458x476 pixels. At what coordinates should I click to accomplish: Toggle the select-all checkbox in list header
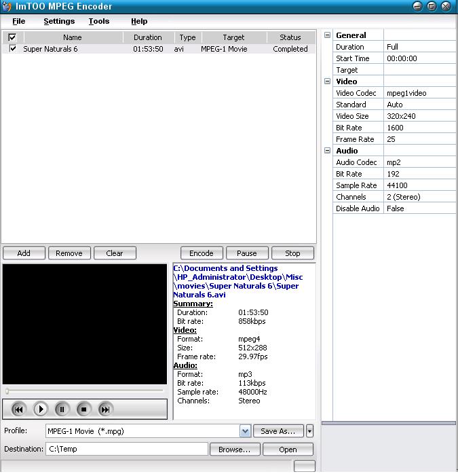tap(12, 37)
